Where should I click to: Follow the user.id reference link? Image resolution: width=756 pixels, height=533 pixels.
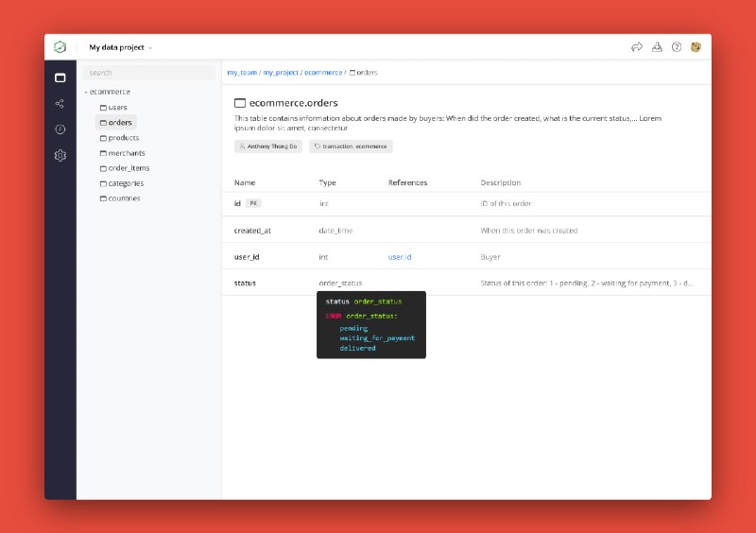click(399, 257)
